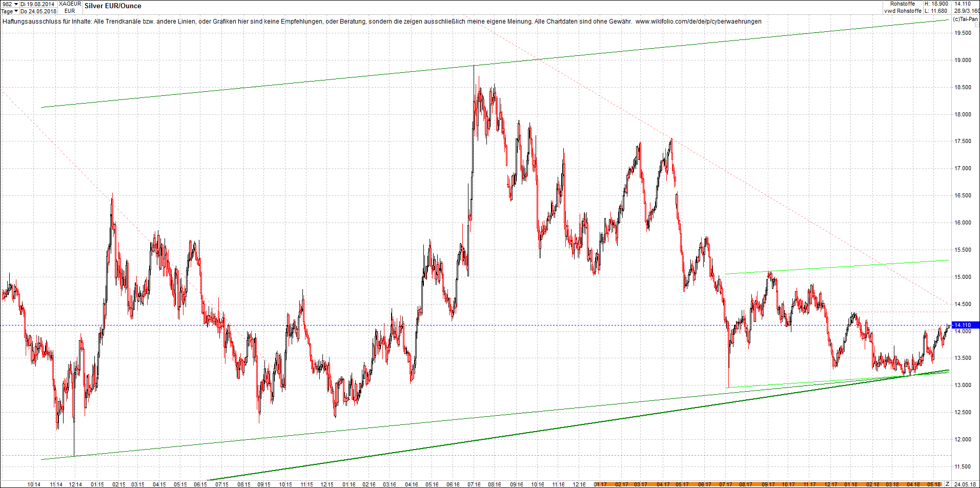Click the H: 18.900 high value field
Screen dimensions: 980x488
936,4
